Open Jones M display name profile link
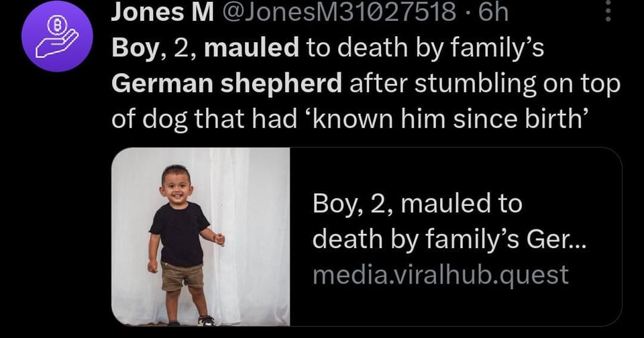This screenshot has height=338, width=644. (162, 12)
